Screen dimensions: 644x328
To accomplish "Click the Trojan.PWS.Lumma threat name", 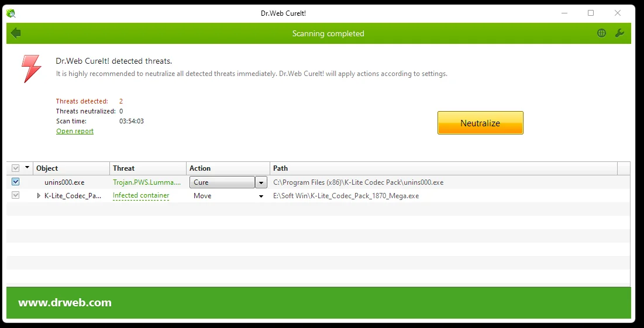I will [147, 182].
